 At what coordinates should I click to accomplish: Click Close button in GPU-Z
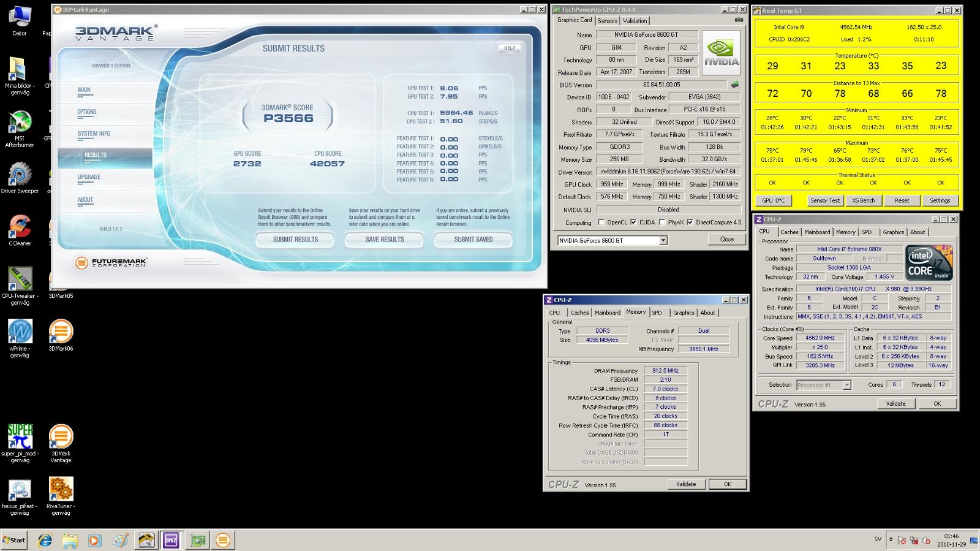click(x=727, y=240)
